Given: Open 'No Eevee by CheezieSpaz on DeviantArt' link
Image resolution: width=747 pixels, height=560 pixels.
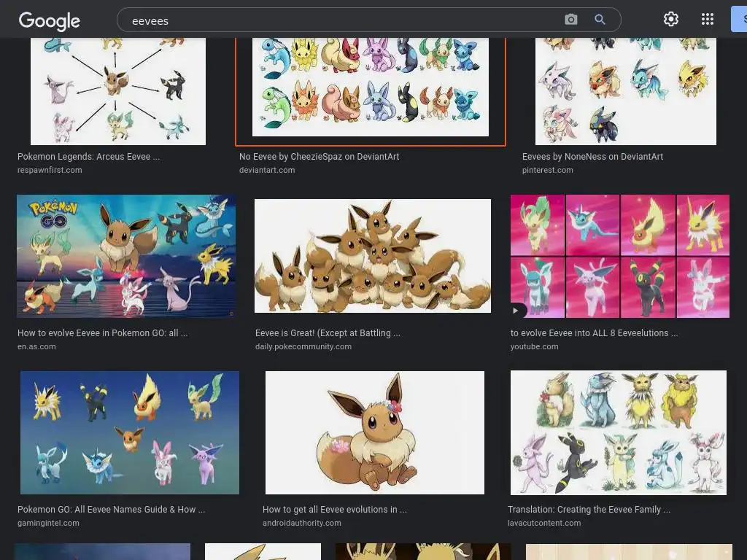Looking at the screenshot, I should tap(319, 157).
